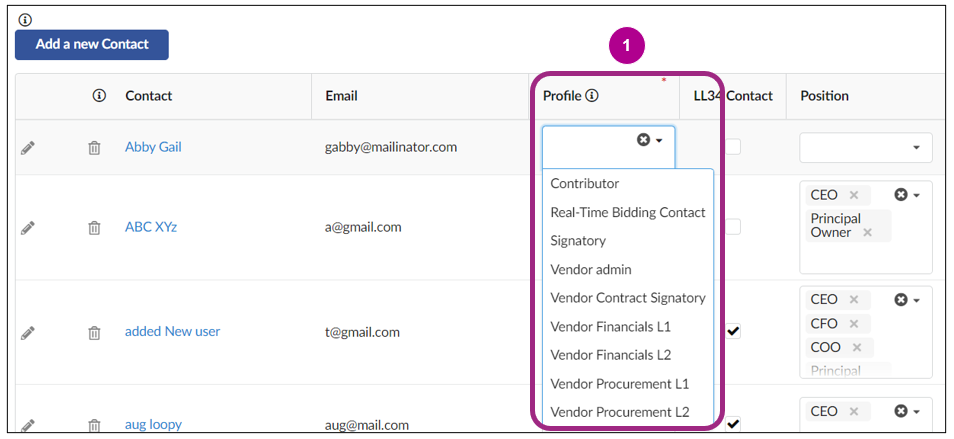
Task: Select Vendor admin from the Profile list
Action: [591, 269]
